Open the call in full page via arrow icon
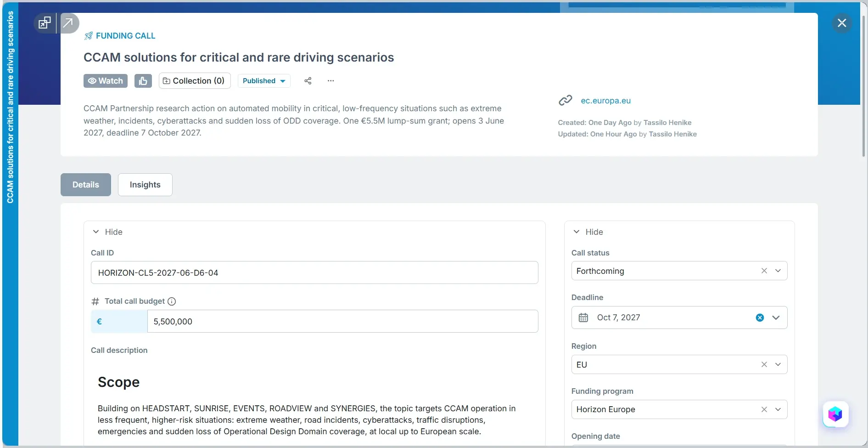Viewport: 868px width, 448px height. click(69, 23)
